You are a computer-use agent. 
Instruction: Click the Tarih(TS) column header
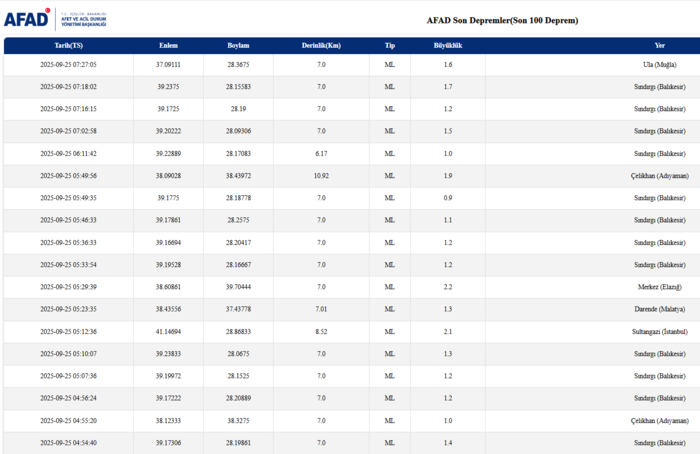click(x=69, y=46)
